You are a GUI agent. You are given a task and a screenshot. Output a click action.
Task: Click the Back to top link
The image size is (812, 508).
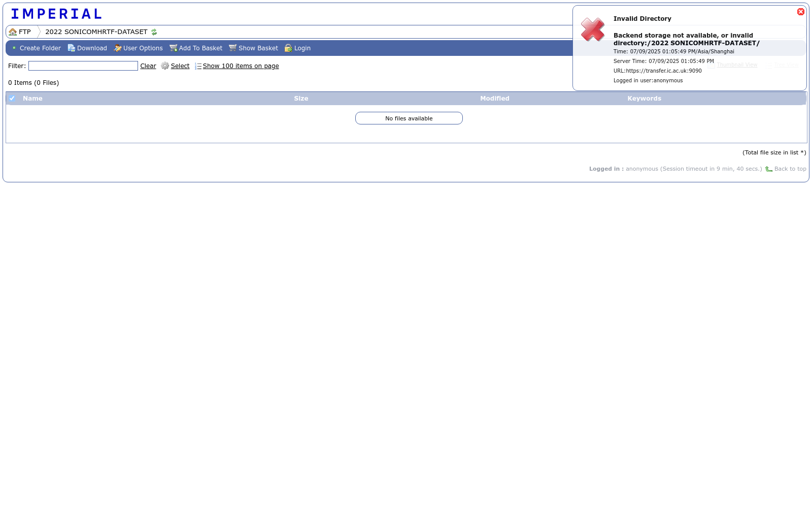[x=790, y=169]
